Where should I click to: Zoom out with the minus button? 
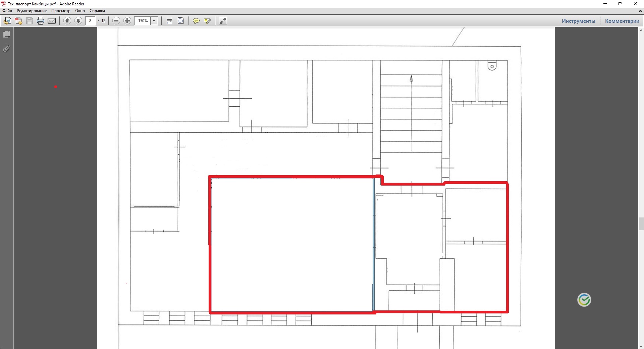click(116, 21)
